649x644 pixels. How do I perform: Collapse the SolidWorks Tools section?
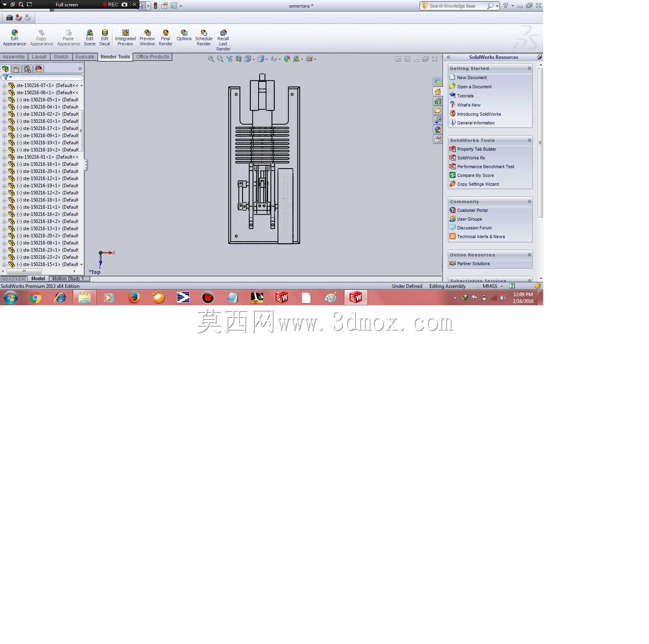coord(529,140)
